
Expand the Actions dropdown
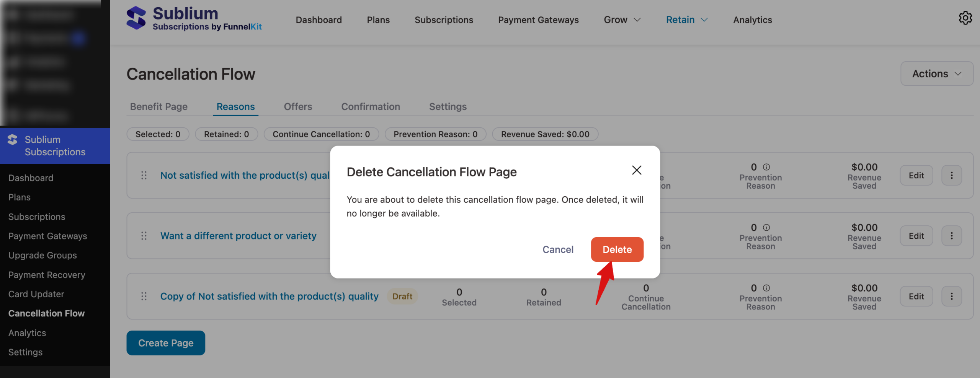(x=936, y=74)
